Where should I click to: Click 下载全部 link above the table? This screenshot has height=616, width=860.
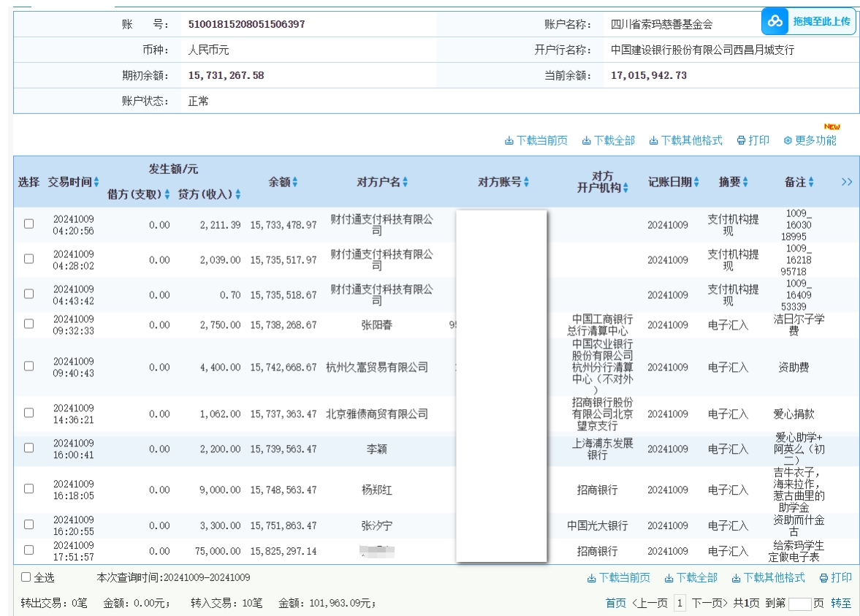(x=614, y=141)
